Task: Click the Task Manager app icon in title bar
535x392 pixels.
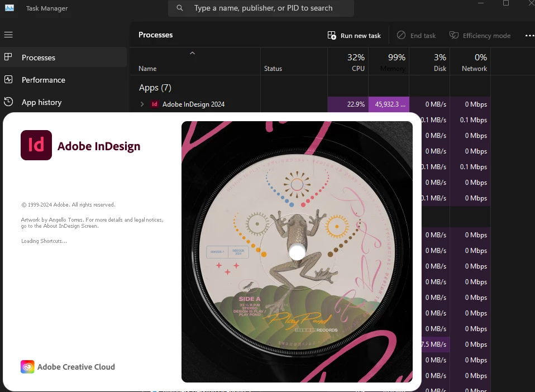Action: [x=9, y=8]
